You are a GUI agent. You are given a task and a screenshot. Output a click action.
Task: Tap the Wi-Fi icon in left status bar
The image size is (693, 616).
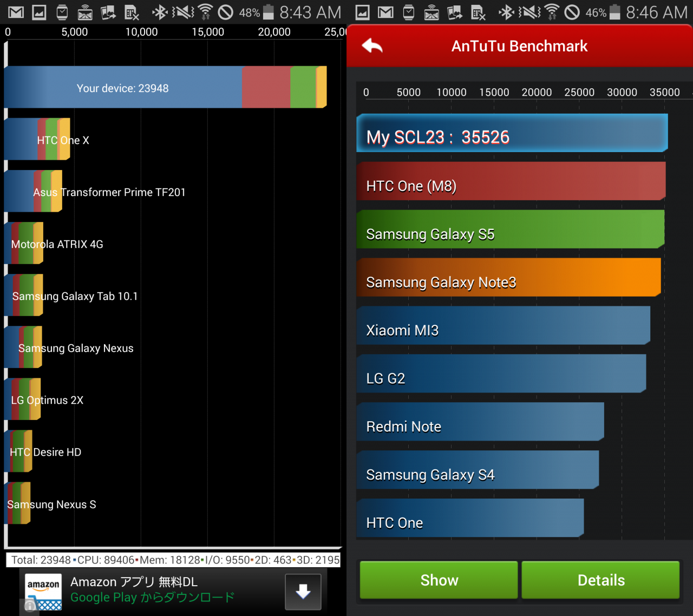[205, 12]
